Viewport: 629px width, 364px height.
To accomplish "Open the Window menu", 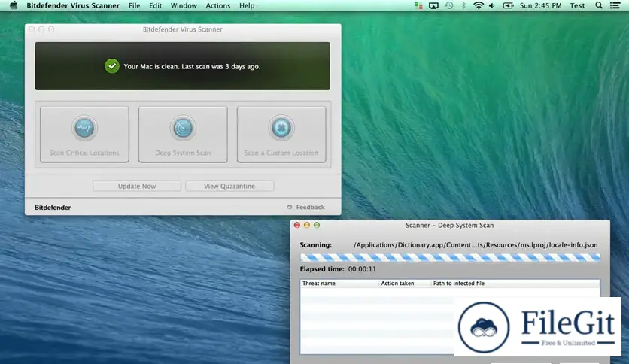I will pos(184,5).
